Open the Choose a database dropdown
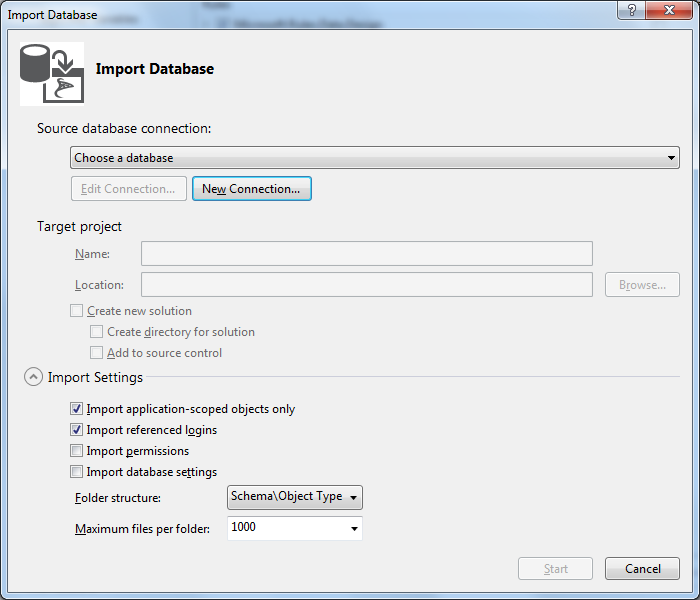The image size is (700, 600). click(374, 158)
